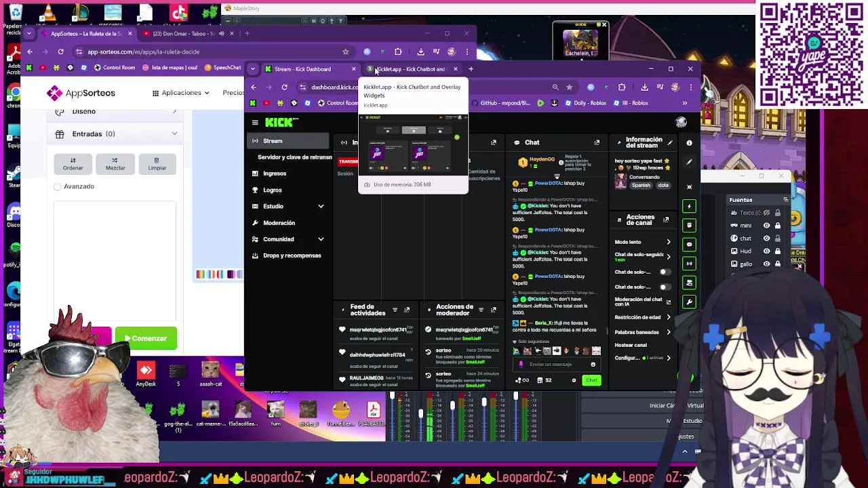Open the Kick hamburger menu icon
Viewport: 868px width, 488px height.
pyautogui.click(x=255, y=123)
